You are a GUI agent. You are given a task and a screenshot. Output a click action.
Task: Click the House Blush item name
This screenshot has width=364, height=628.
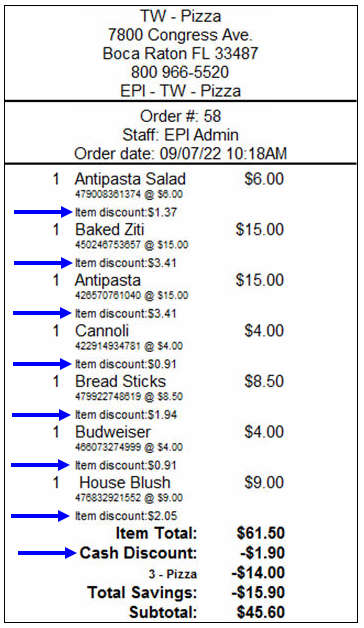pos(125,482)
